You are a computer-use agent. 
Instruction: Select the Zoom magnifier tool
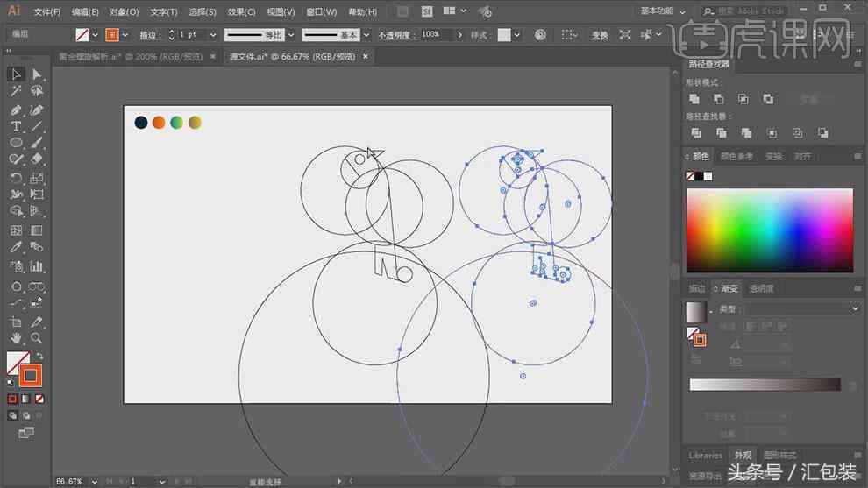(x=37, y=338)
